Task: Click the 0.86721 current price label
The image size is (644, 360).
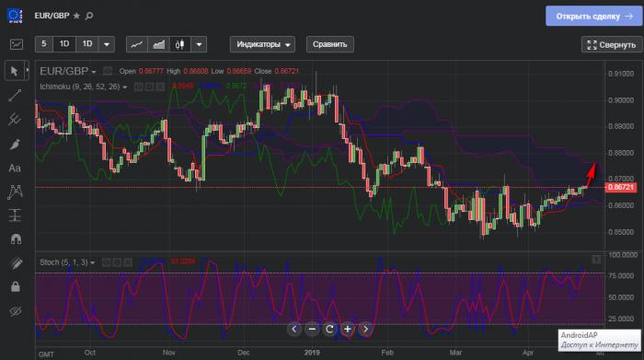Action: [621, 188]
